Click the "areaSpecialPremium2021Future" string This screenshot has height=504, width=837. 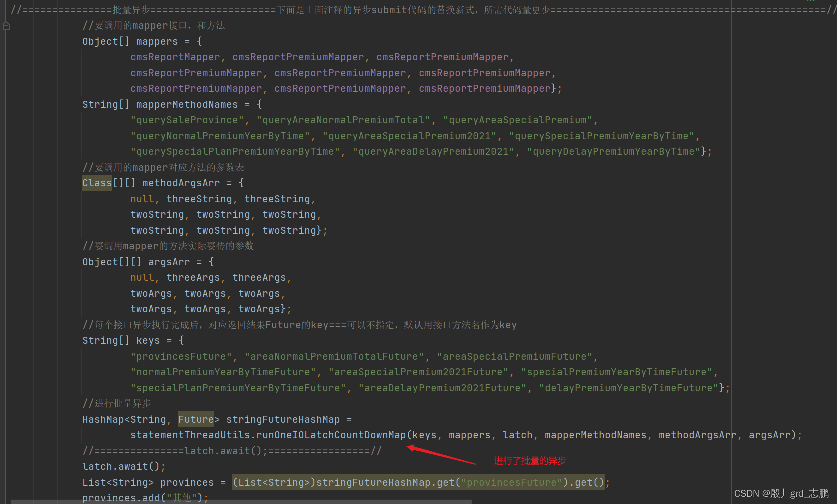point(418,372)
